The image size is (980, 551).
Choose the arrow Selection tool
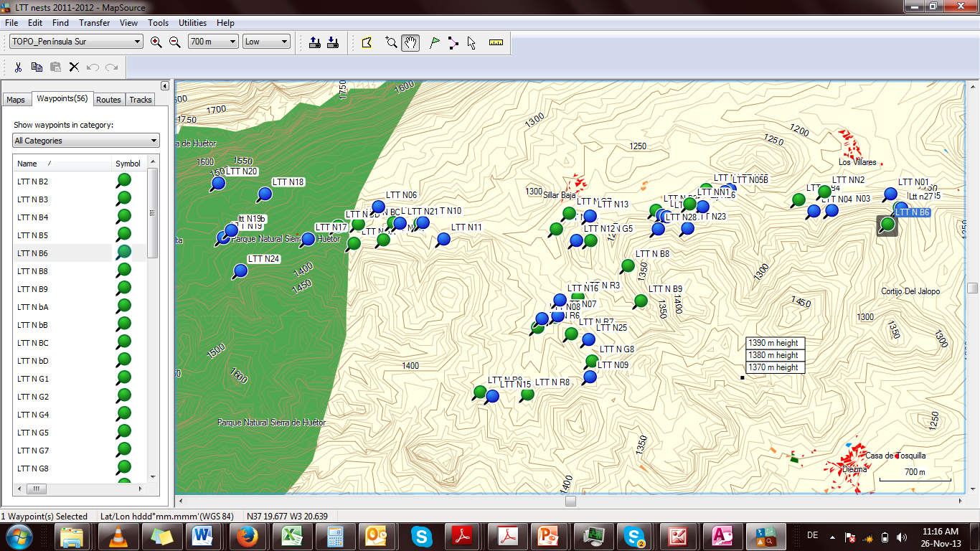tap(471, 43)
